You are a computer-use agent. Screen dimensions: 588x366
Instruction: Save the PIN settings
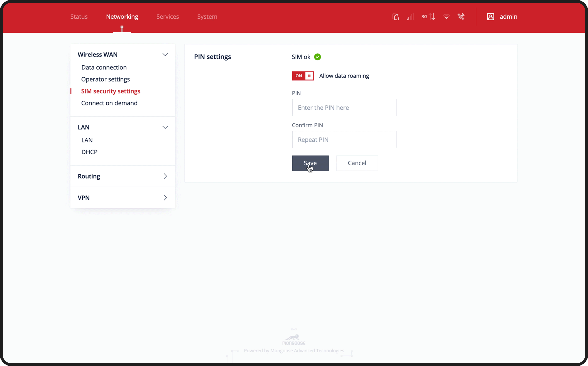(x=310, y=163)
